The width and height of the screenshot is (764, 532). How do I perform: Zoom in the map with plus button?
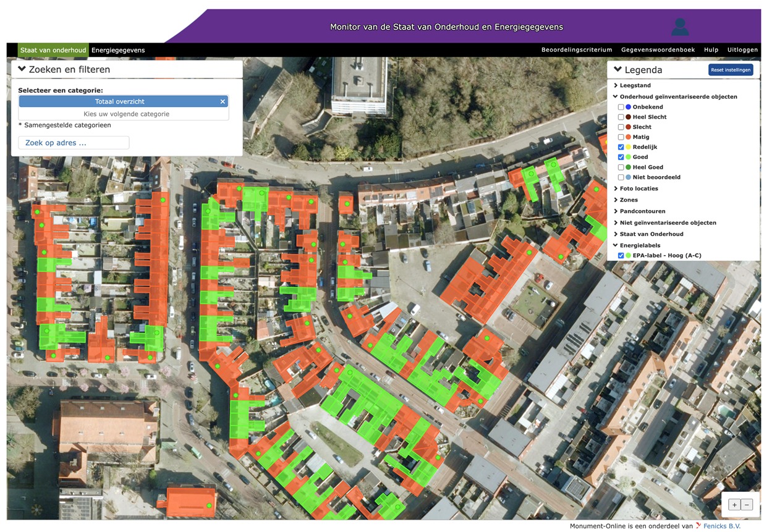734,504
